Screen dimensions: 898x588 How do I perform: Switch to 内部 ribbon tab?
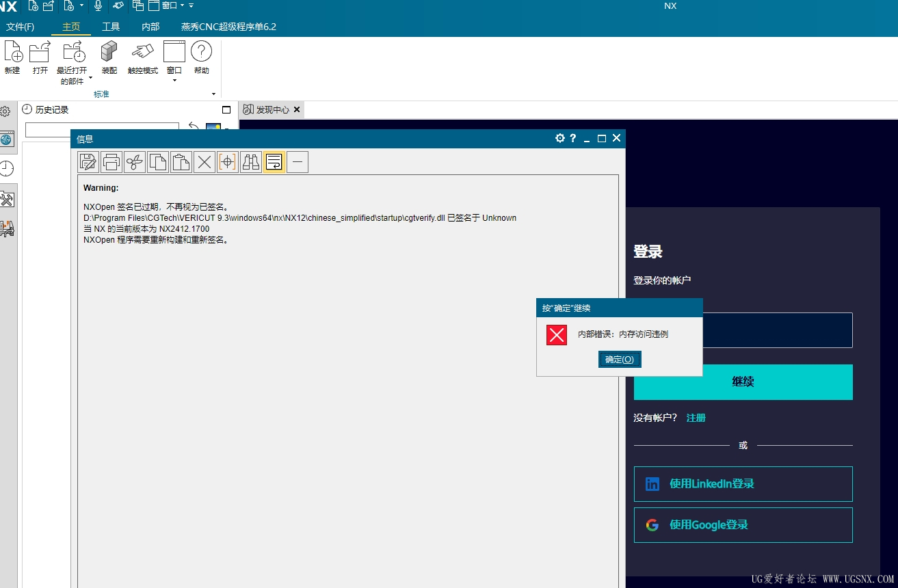pyautogui.click(x=150, y=27)
